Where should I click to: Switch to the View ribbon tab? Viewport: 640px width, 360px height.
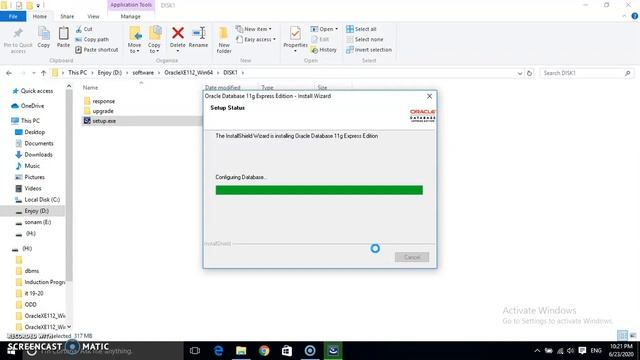tap(93, 16)
